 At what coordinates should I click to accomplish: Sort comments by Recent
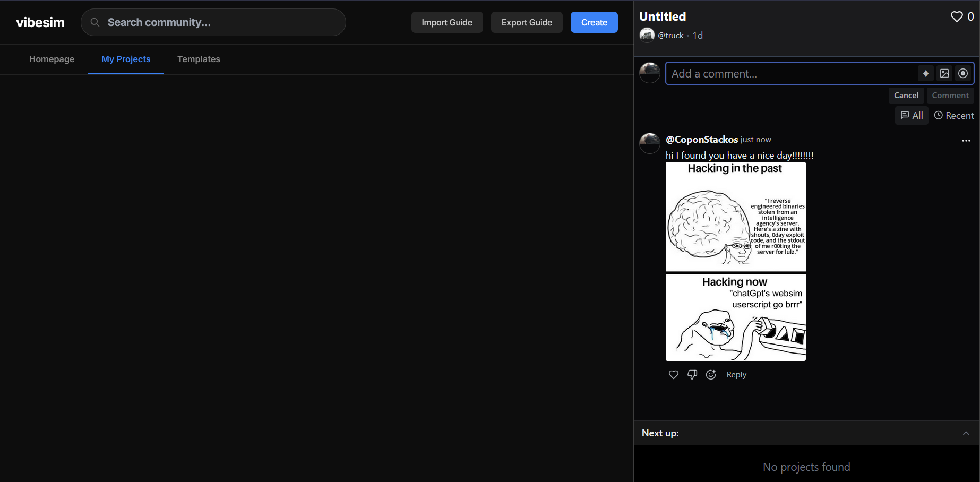(954, 116)
